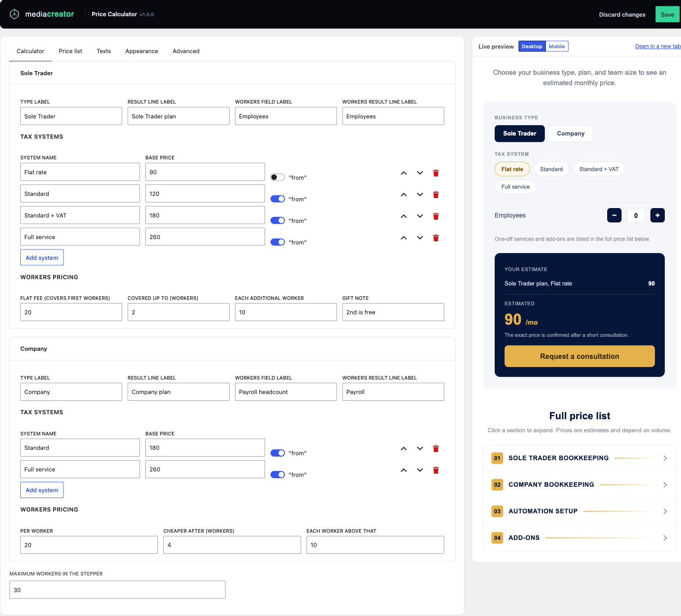681x616 pixels.
Task: Move Sole Trader Standard 120 system down
Action: point(420,195)
